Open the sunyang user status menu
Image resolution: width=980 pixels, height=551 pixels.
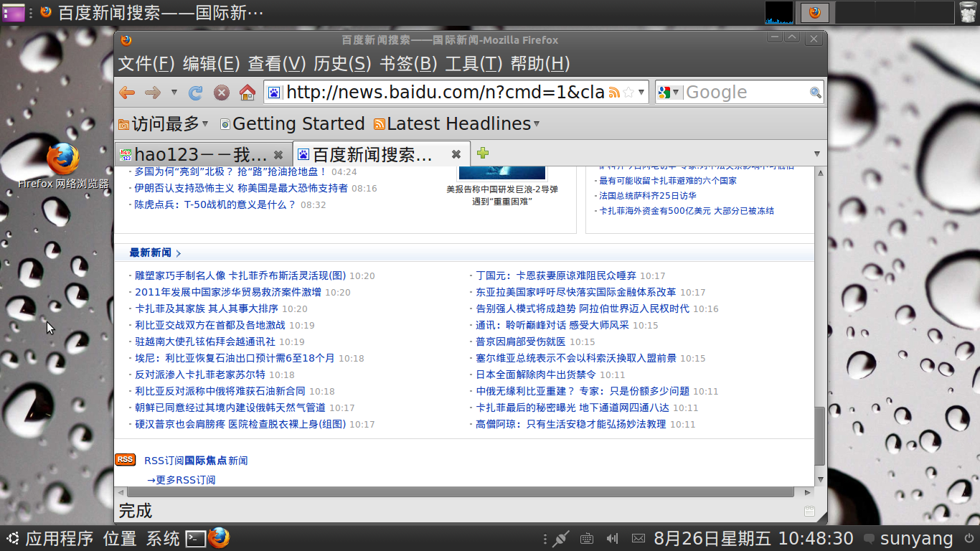(909, 538)
